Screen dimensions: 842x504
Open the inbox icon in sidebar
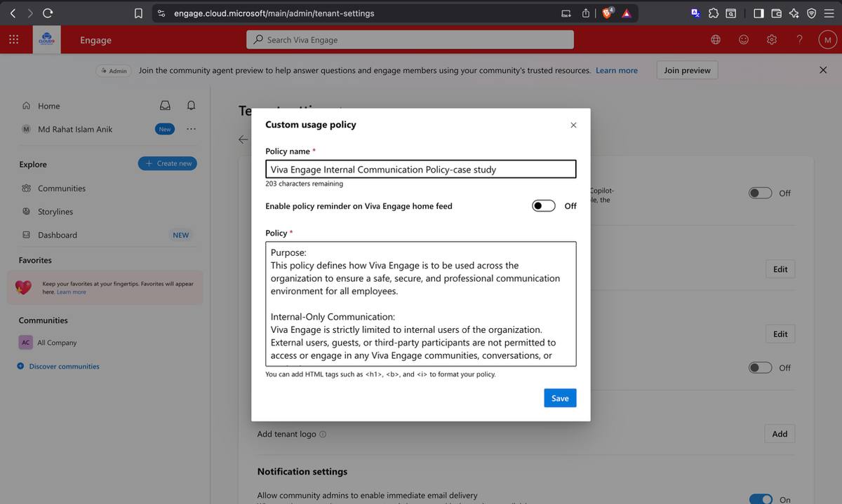[165, 106]
